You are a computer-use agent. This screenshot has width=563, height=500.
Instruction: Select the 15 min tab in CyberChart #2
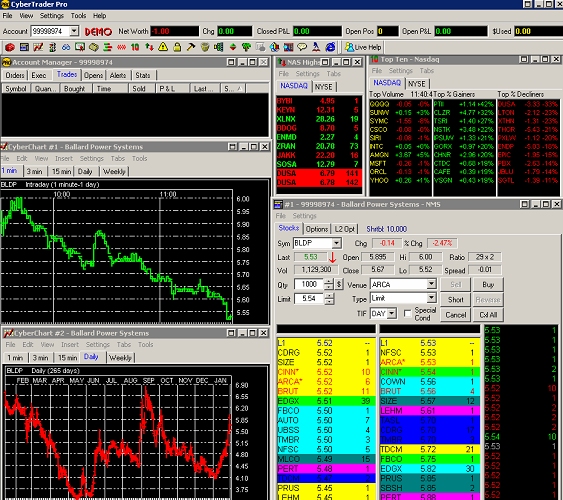point(68,358)
